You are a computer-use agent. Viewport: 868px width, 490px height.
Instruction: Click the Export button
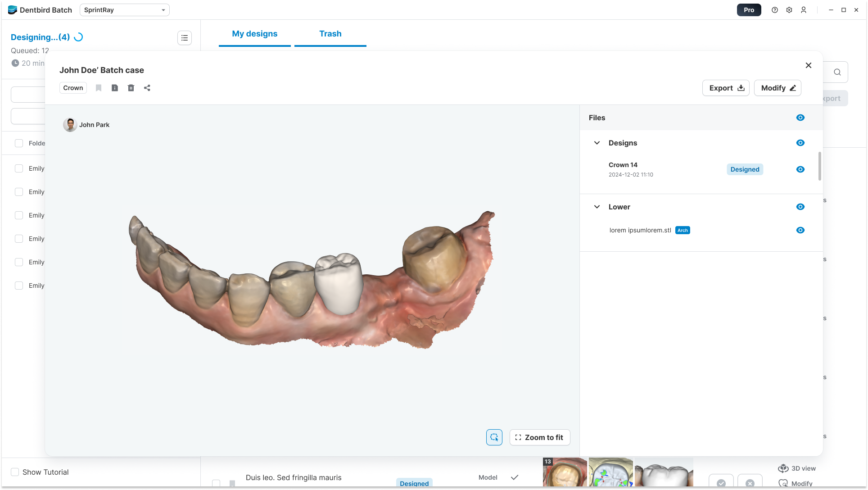pyautogui.click(x=726, y=88)
